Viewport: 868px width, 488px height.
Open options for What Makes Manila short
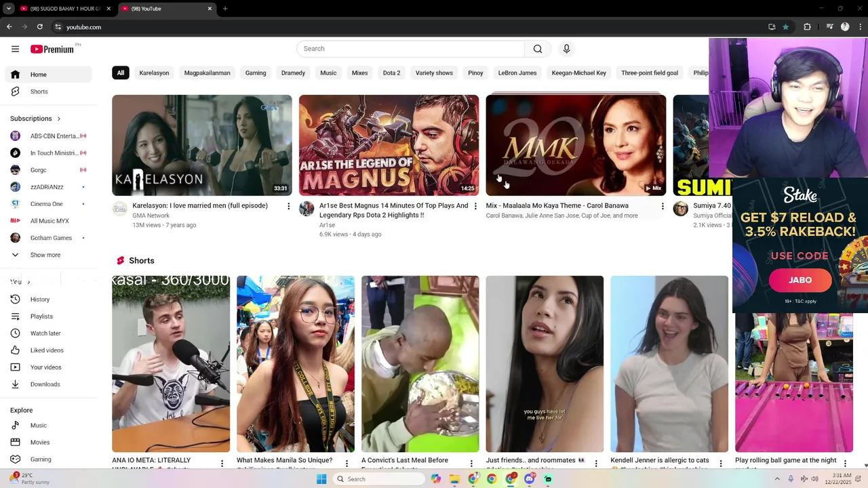click(347, 464)
